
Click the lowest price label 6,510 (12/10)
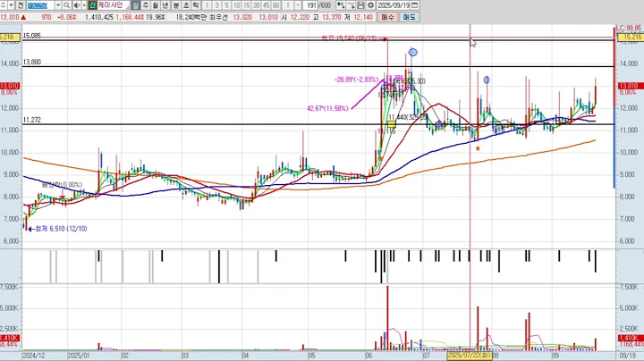tap(61, 229)
